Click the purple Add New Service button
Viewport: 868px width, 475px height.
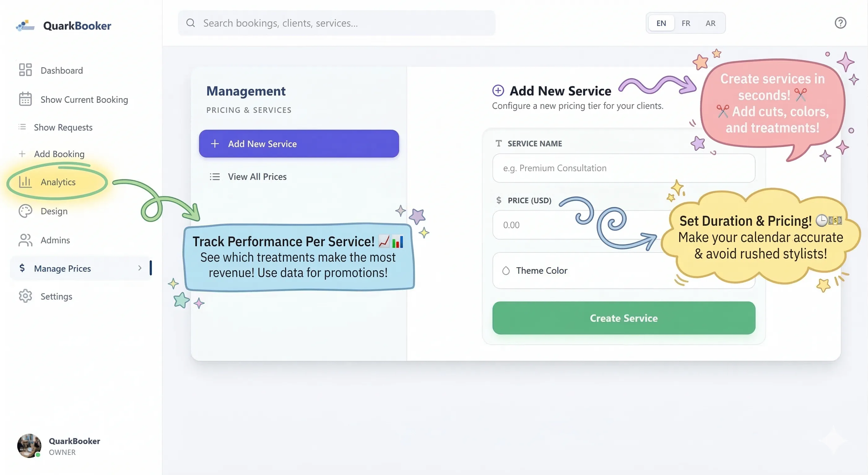(x=298, y=144)
